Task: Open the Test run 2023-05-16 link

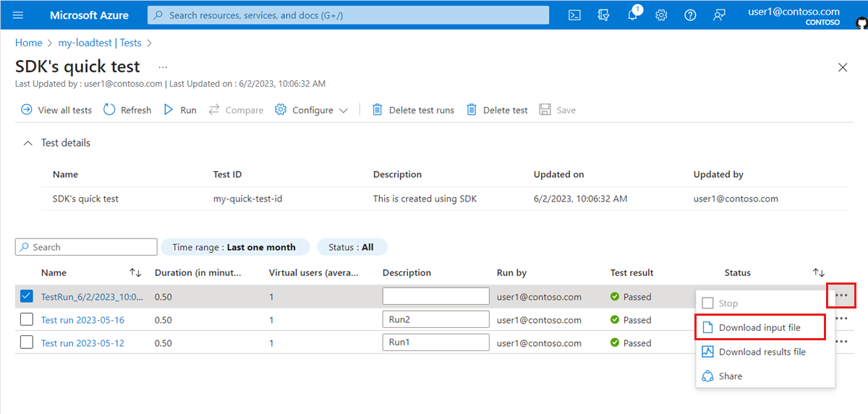Action: coord(82,320)
